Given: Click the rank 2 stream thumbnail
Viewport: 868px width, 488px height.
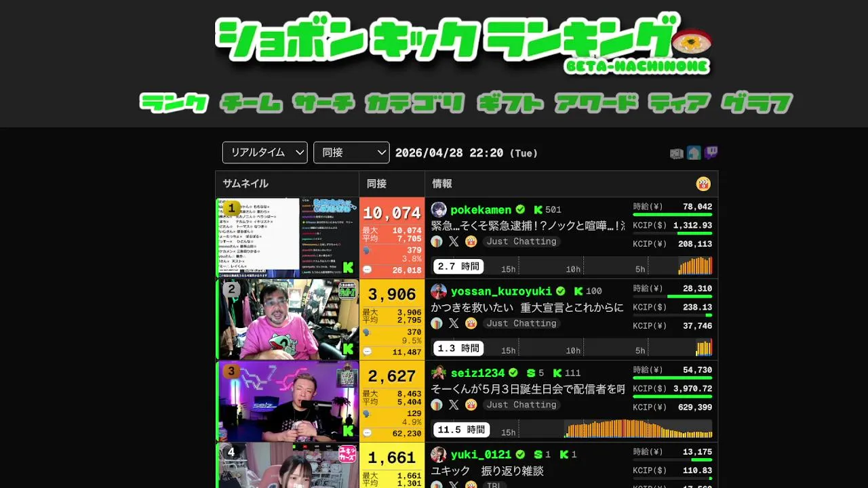Looking at the screenshot, I should [x=288, y=319].
